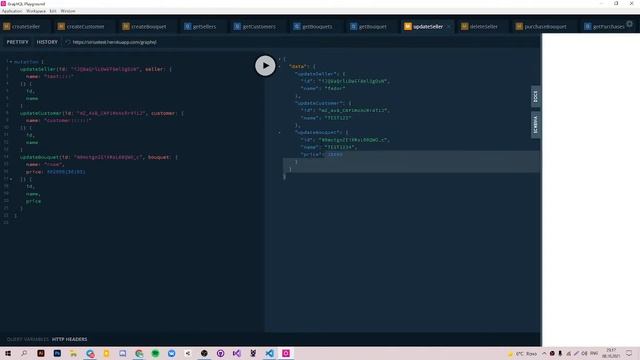Select the price value in the response
The height and width of the screenshot is (360, 640).
pos(335,155)
